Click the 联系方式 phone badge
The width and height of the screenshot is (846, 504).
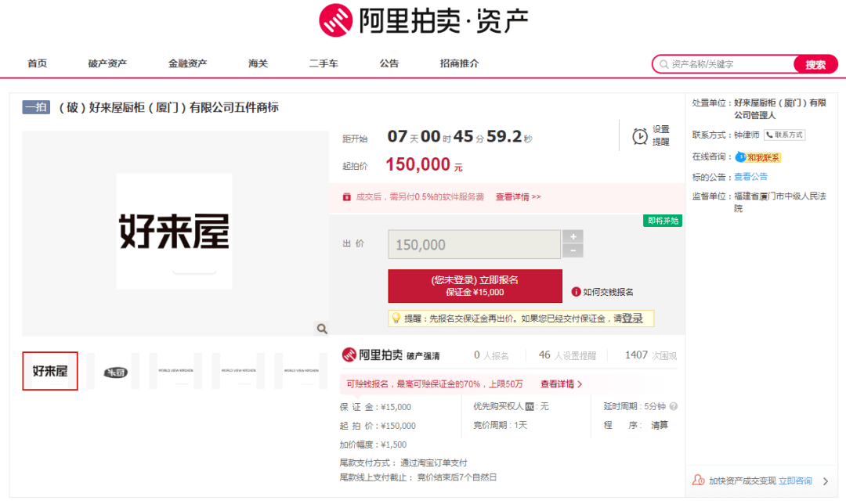click(x=784, y=135)
